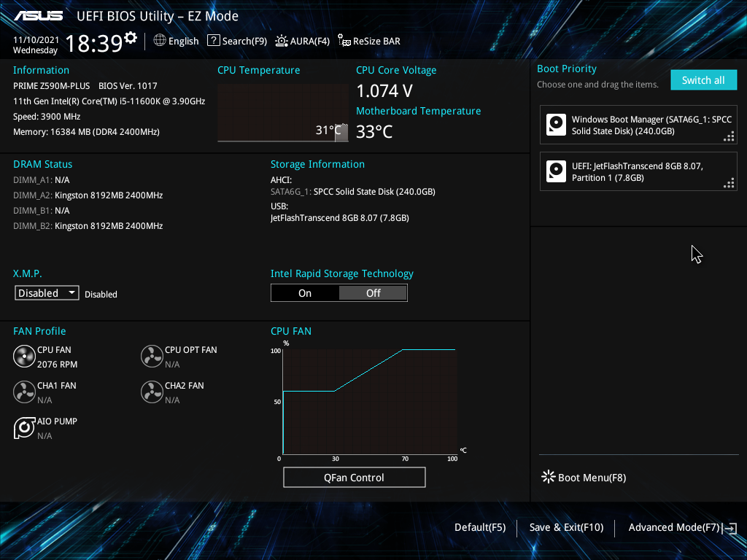Grab drag handle on Windows Boot Manager

pyautogui.click(x=729, y=137)
